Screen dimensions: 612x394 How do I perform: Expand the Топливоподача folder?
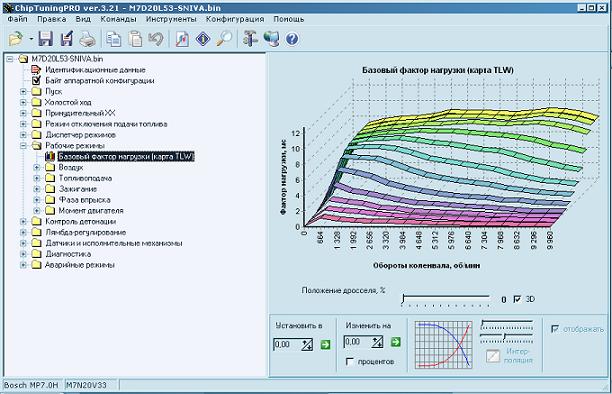pos(37,178)
